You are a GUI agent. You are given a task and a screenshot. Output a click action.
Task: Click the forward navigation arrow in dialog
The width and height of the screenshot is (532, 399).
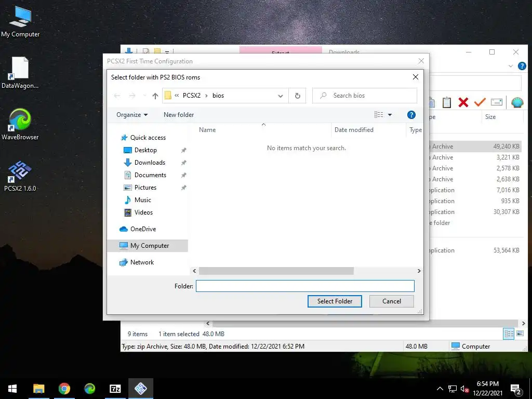132,96
